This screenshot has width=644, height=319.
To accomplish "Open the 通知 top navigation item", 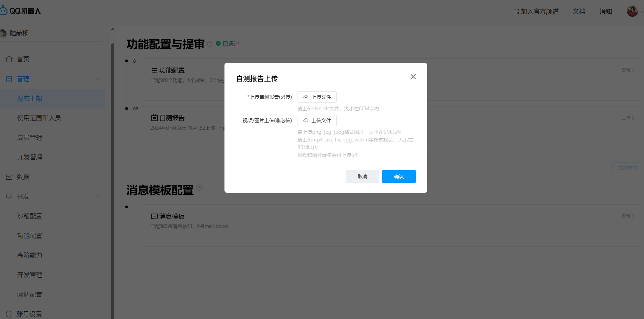I will point(606,12).
